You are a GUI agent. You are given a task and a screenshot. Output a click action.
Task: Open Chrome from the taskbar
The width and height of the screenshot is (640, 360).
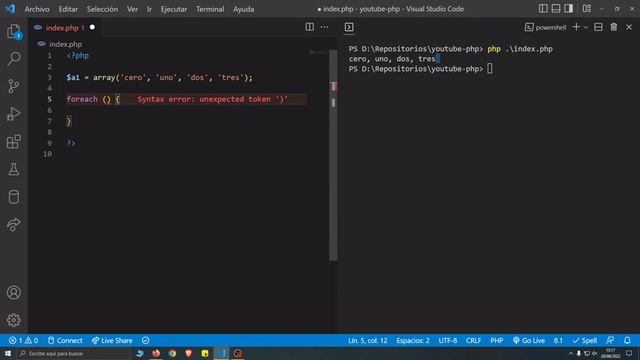coord(172,353)
